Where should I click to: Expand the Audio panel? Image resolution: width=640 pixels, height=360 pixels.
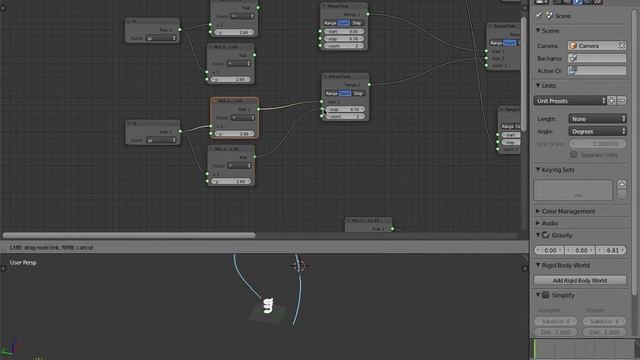point(538,223)
